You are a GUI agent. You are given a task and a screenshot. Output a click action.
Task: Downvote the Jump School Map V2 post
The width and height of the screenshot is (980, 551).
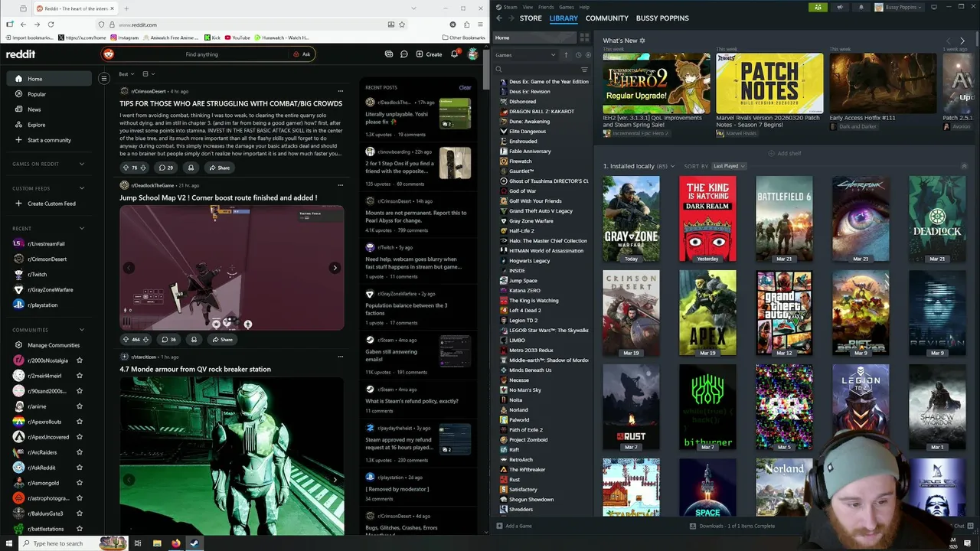(x=145, y=339)
